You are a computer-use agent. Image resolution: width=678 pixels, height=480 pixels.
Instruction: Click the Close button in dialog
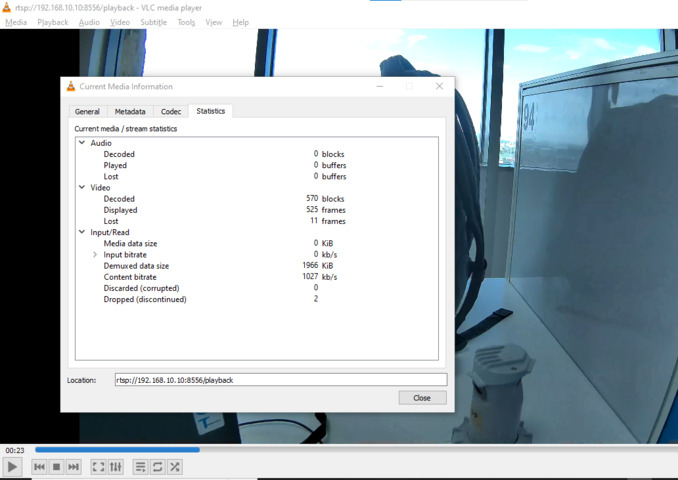coord(421,398)
